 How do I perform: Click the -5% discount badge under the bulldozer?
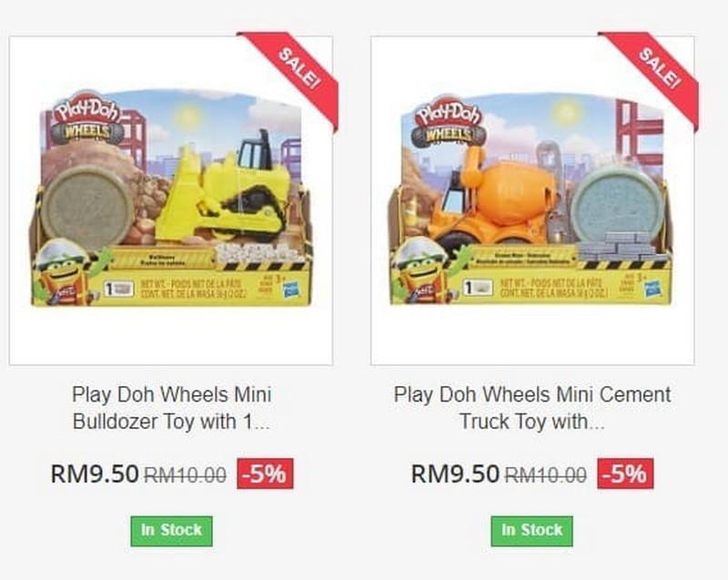tap(265, 473)
